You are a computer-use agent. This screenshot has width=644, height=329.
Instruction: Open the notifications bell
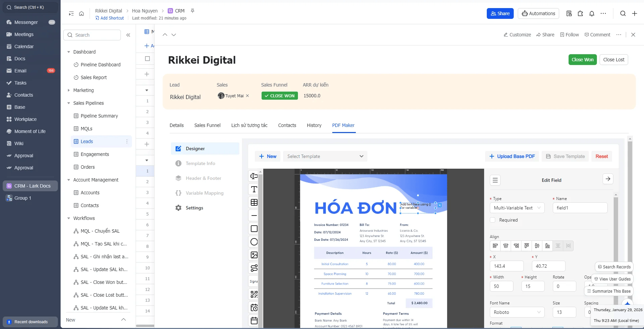click(x=592, y=13)
